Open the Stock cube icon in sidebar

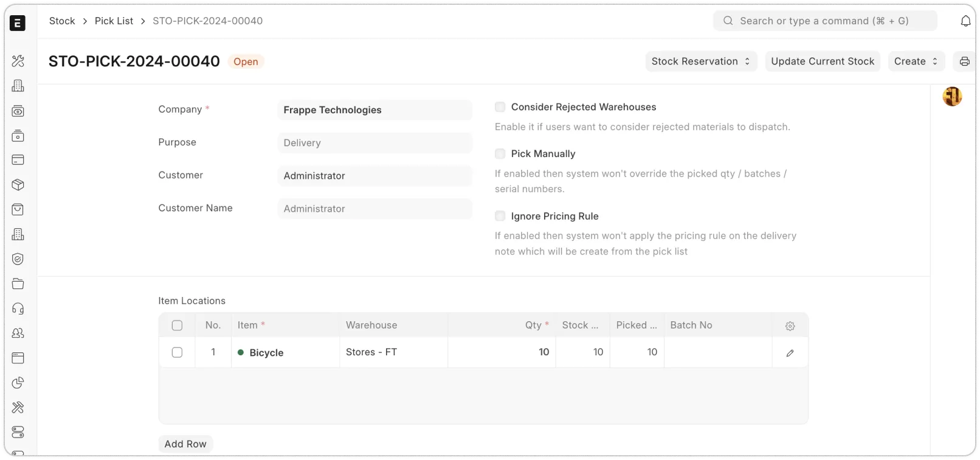click(18, 185)
